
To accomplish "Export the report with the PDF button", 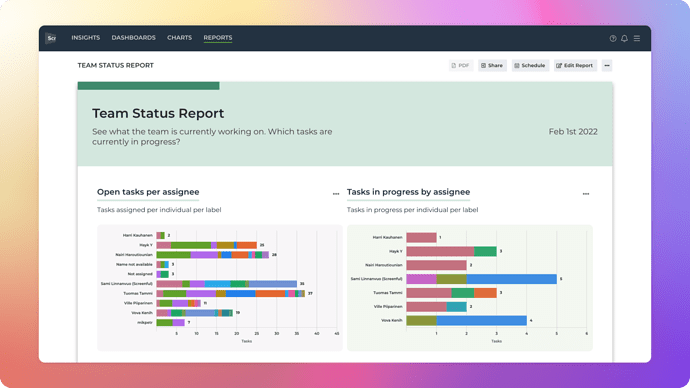I will tap(461, 66).
